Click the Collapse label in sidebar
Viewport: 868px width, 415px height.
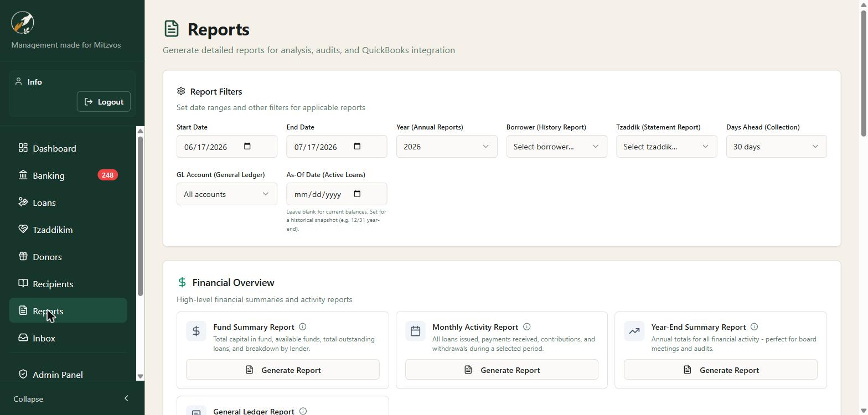point(28,399)
